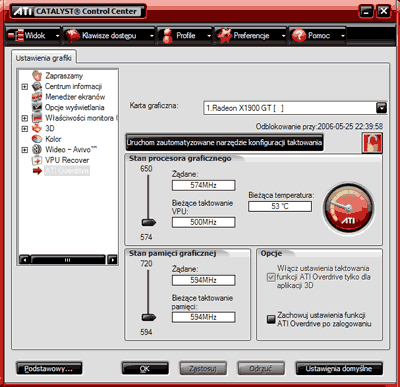The width and height of the screenshot is (400, 387).
Task: Click the red arrow beside ATI Overdrive
Action: [37, 171]
